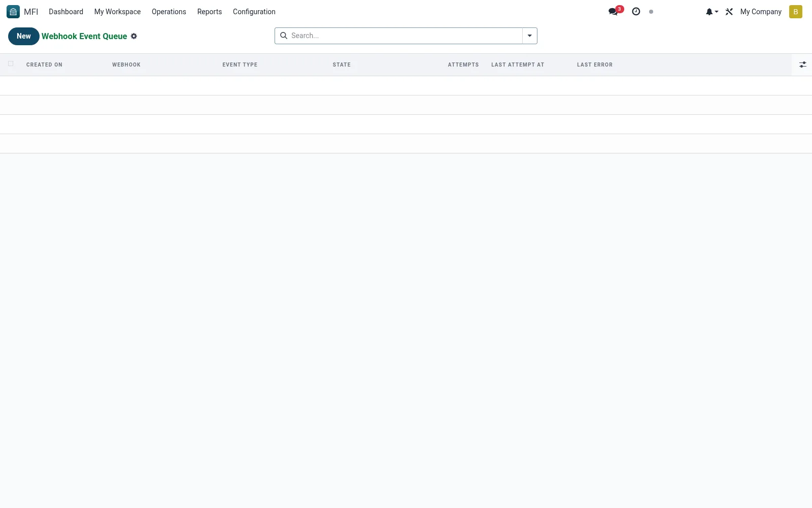Create a new webhook event with New
This screenshot has height=508, width=812.
coord(24,36)
